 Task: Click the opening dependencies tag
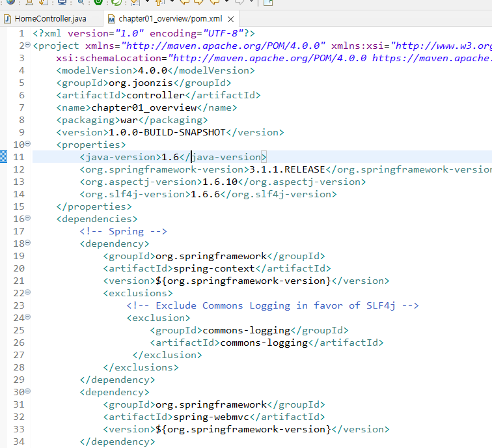(x=97, y=219)
